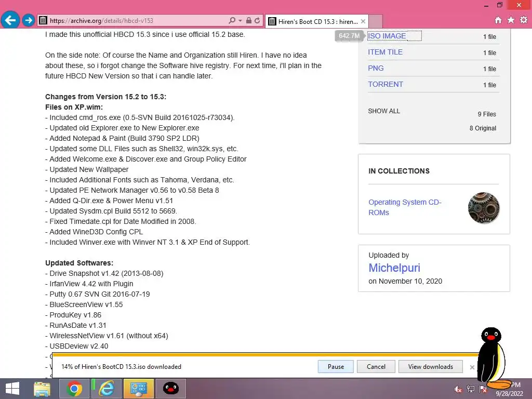Click 'Changes from Version 15.2 to 15.3:' heading
Image resolution: width=532 pixels, height=399 pixels.
(x=106, y=97)
